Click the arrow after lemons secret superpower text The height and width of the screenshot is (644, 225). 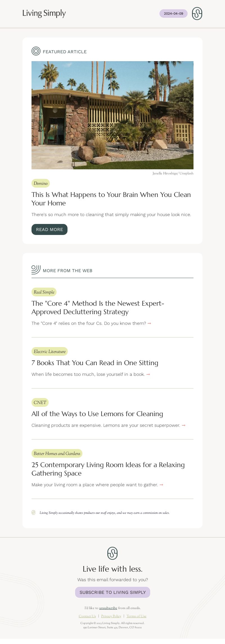(x=184, y=425)
